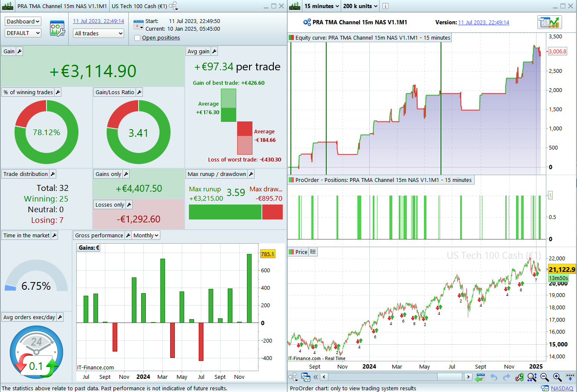Open the NASDAQ link in status bar
577x392 pixels.
(x=562, y=388)
